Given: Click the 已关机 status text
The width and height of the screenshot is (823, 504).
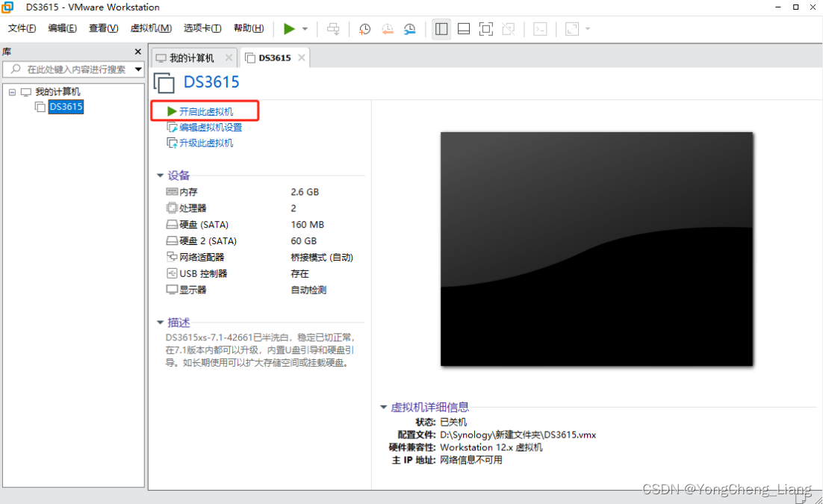Looking at the screenshot, I should click(x=453, y=422).
